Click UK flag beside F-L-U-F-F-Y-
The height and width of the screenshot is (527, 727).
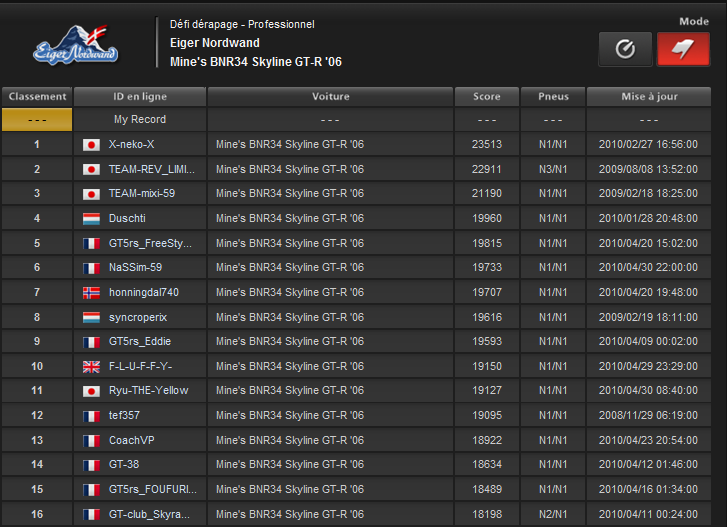tap(91, 367)
